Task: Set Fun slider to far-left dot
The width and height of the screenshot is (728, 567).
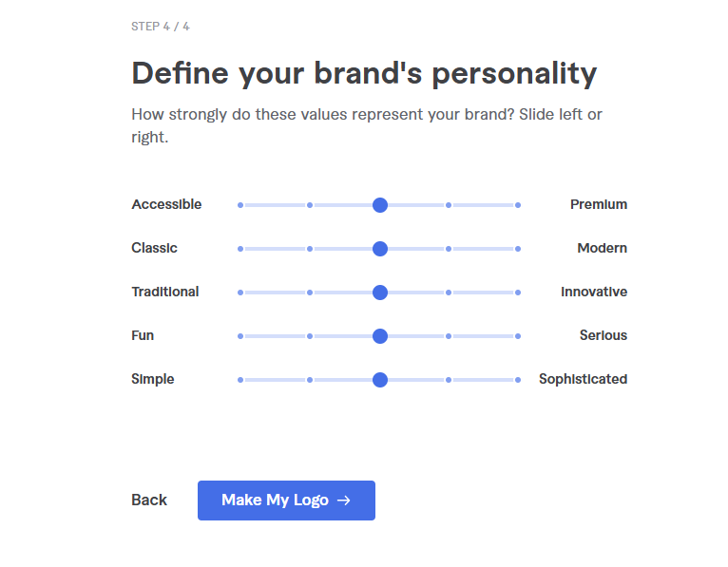Action: (240, 336)
